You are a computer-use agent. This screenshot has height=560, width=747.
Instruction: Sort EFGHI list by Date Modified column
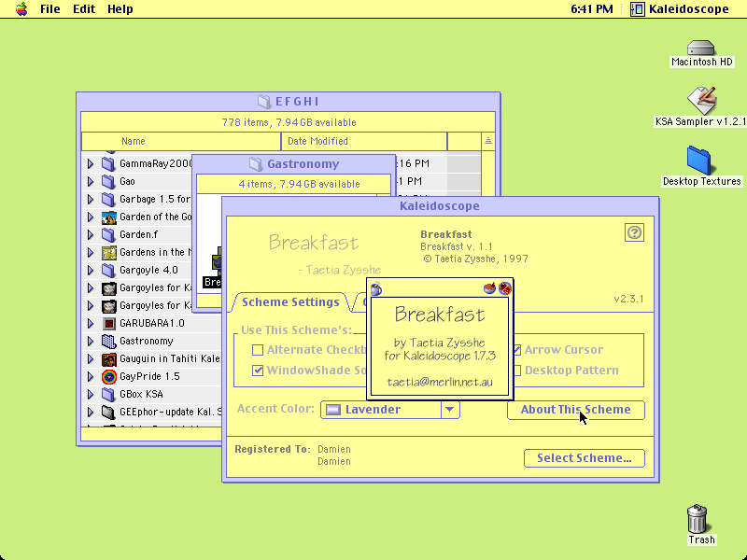tap(364, 141)
